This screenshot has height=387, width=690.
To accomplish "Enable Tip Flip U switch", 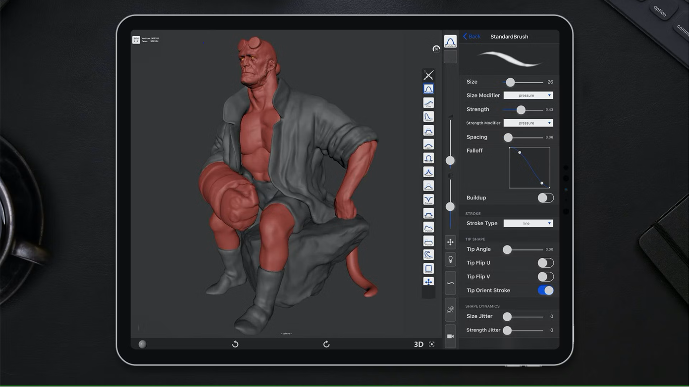I will (546, 263).
